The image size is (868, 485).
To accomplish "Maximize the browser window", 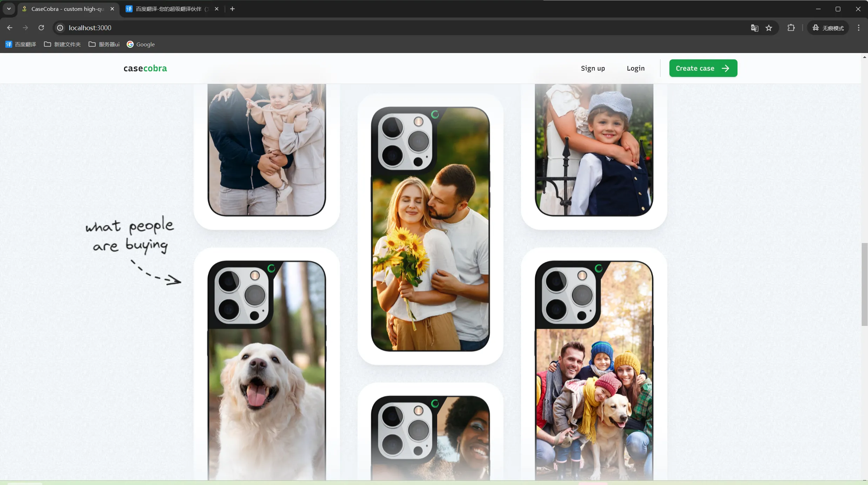I will pos(838,9).
